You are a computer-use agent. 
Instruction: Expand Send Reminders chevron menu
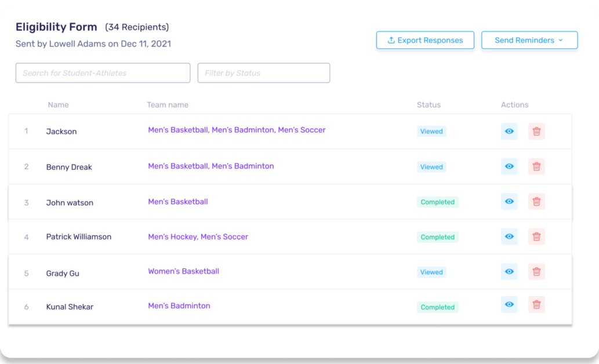tap(560, 40)
